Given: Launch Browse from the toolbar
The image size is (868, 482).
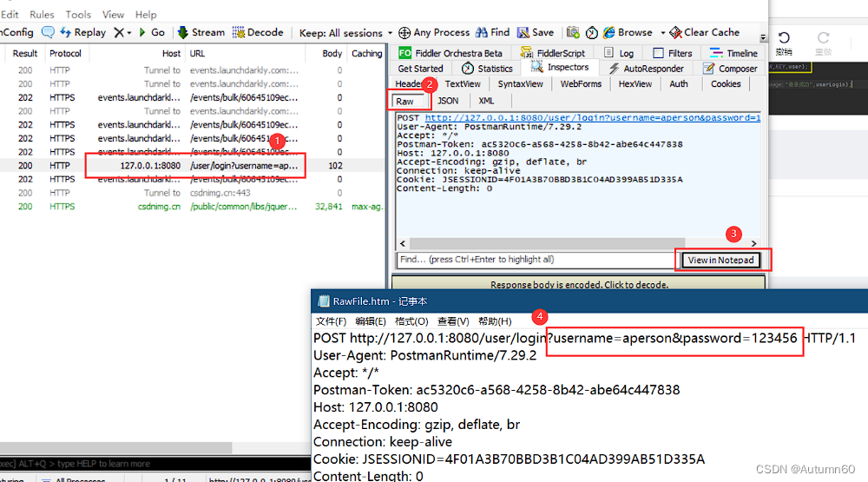Looking at the screenshot, I should (x=628, y=32).
